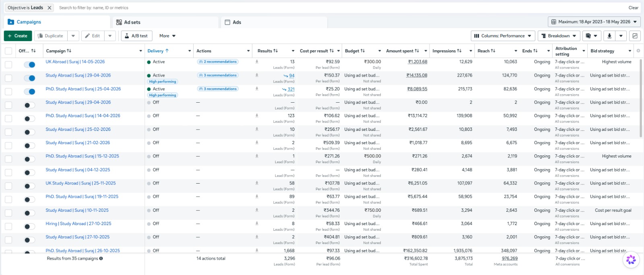
Task: Click 'High performing' badge under PhD 25-04-2026
Action: 163,95
